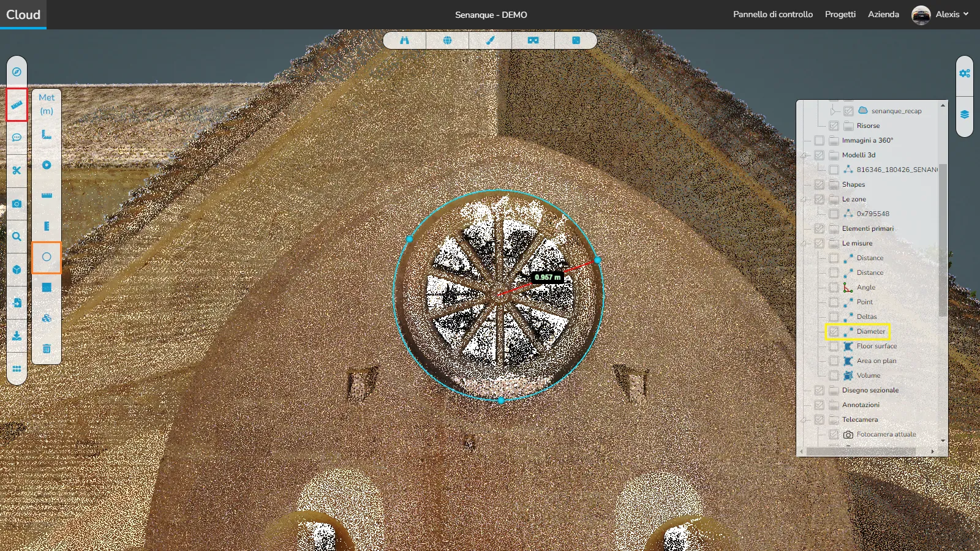The image size is (980, 551).
Task: Select the filled square area tool
Action: click(47, 288)
